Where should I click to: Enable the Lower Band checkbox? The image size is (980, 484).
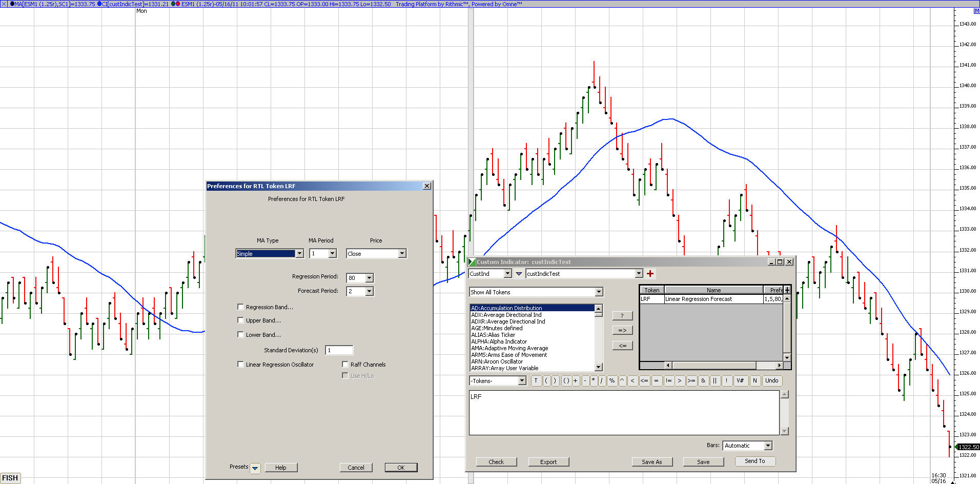tap(240, 335)
